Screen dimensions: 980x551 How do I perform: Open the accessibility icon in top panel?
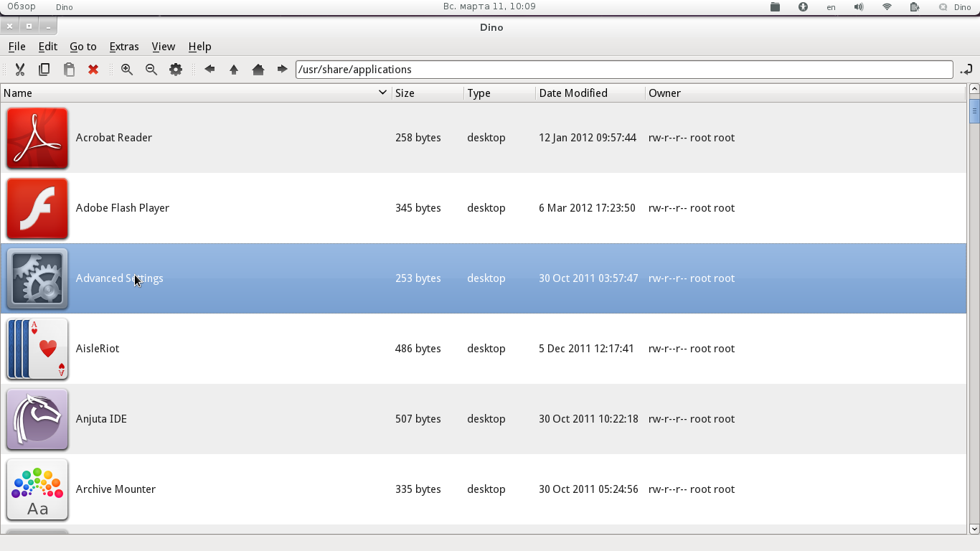point(803,7)
